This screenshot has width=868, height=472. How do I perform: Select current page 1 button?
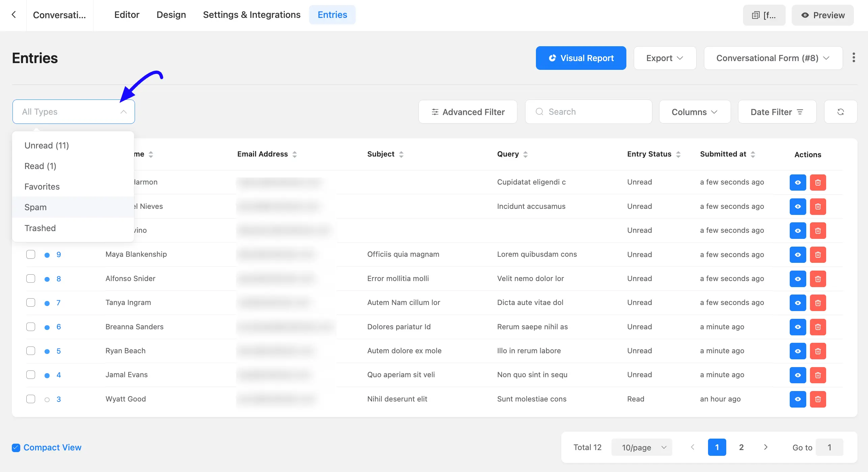[717, 447]
